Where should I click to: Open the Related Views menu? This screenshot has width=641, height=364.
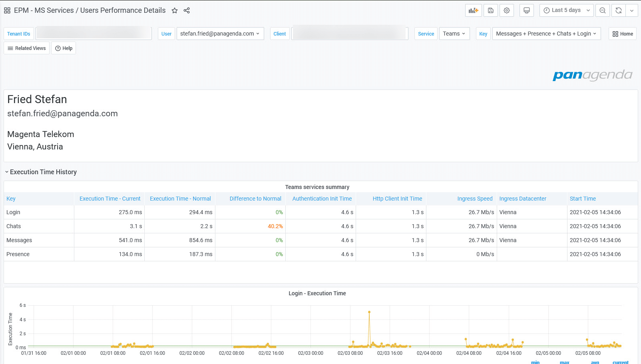click(x=27, y=48)
